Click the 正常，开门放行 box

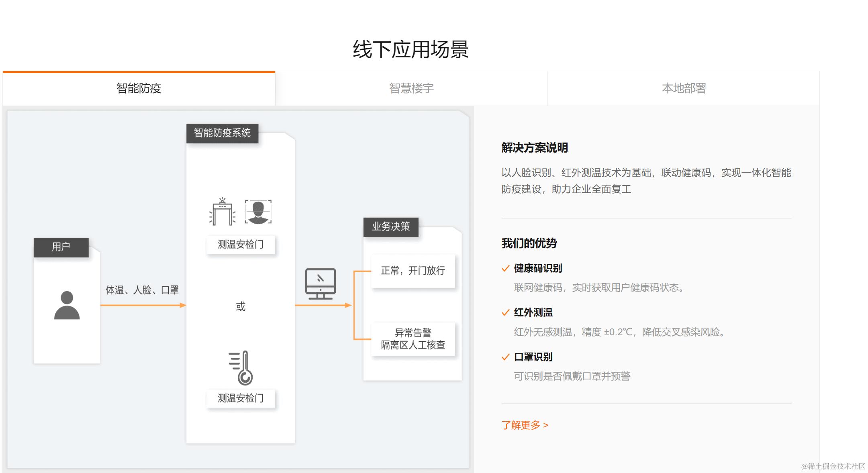pos(413,271)
